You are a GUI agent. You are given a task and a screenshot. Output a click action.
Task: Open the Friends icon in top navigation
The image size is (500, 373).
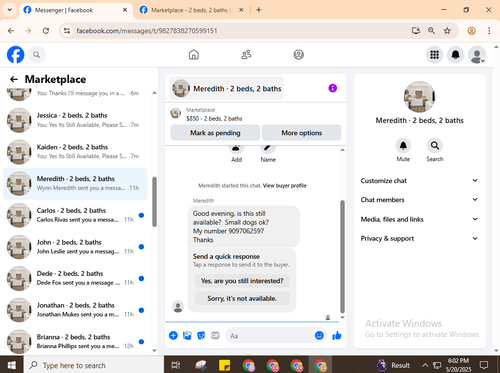[246, 55]
